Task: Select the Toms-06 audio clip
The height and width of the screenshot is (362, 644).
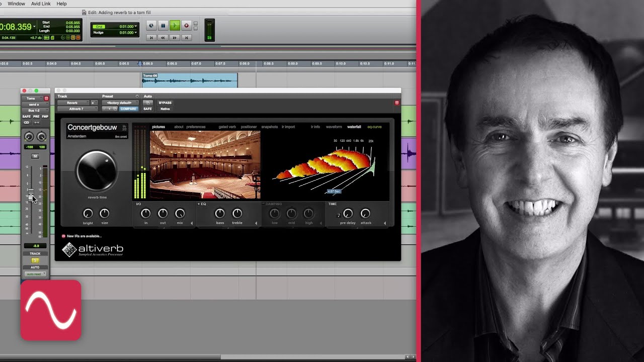Action: [189, 80]
